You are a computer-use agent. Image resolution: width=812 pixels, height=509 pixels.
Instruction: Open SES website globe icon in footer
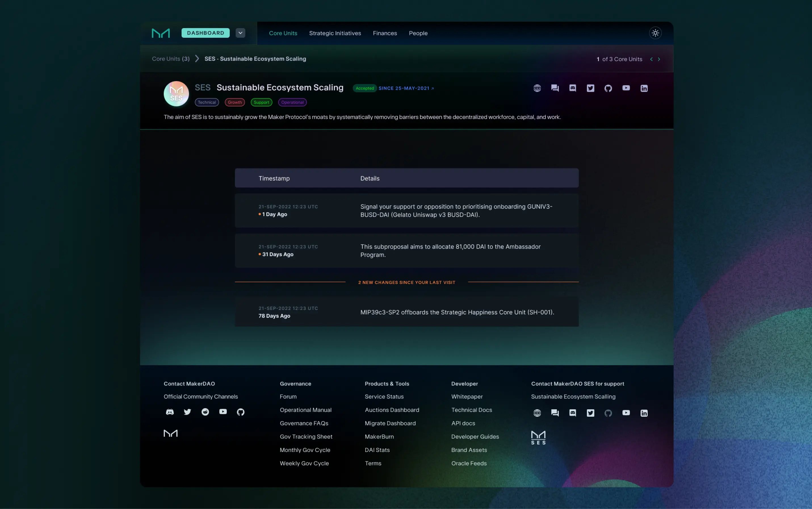pos(537,413)
